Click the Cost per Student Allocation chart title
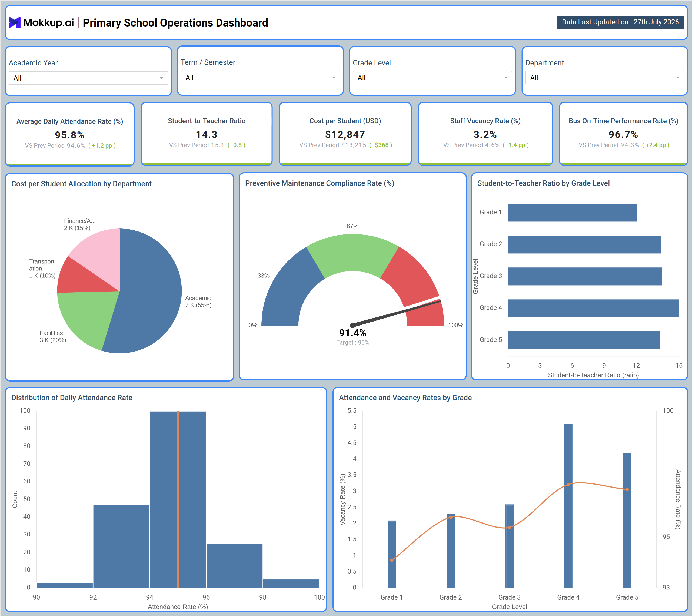This screenshot has width=692, height=616. (x=81, y=184)
